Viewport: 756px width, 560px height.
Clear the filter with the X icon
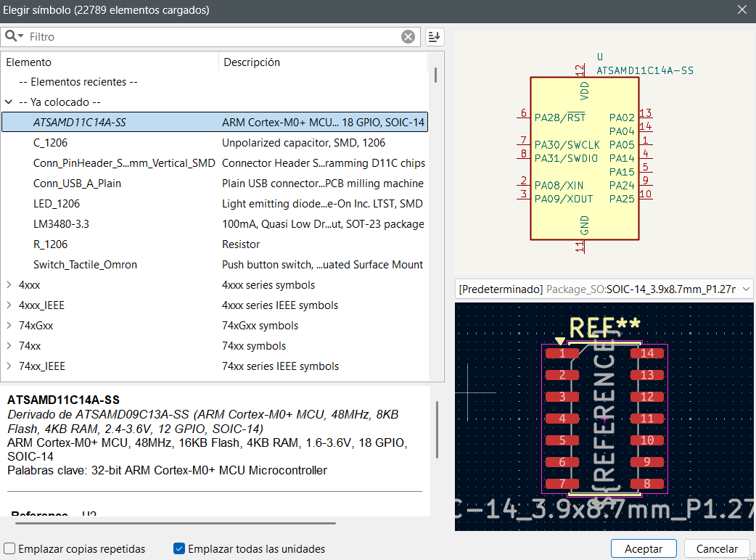point(408,37)
